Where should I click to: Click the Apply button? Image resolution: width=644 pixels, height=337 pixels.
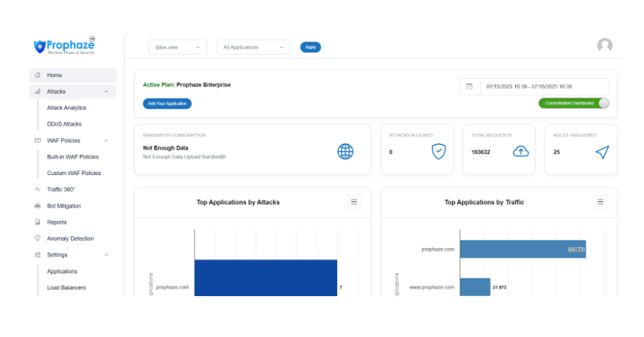point(310,47)
